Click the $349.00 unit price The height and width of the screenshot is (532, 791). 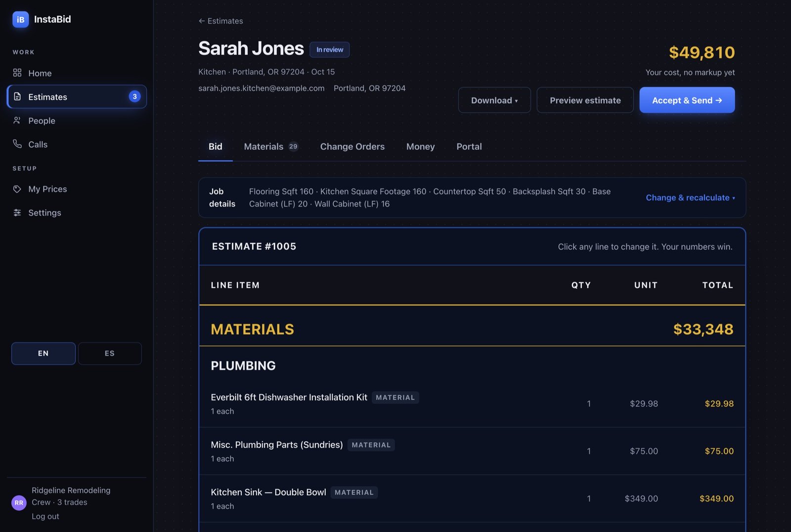pyautogui.click(x=641, y=498)
